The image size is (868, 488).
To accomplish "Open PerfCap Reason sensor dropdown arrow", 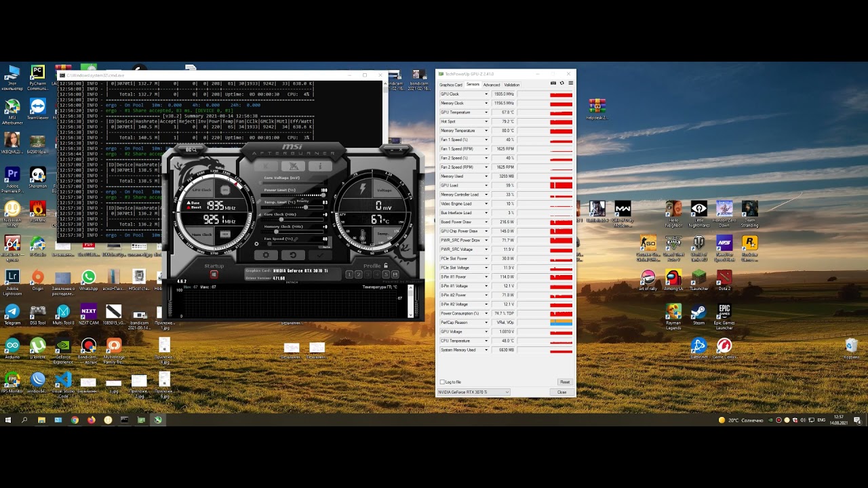I will point(486,323).
